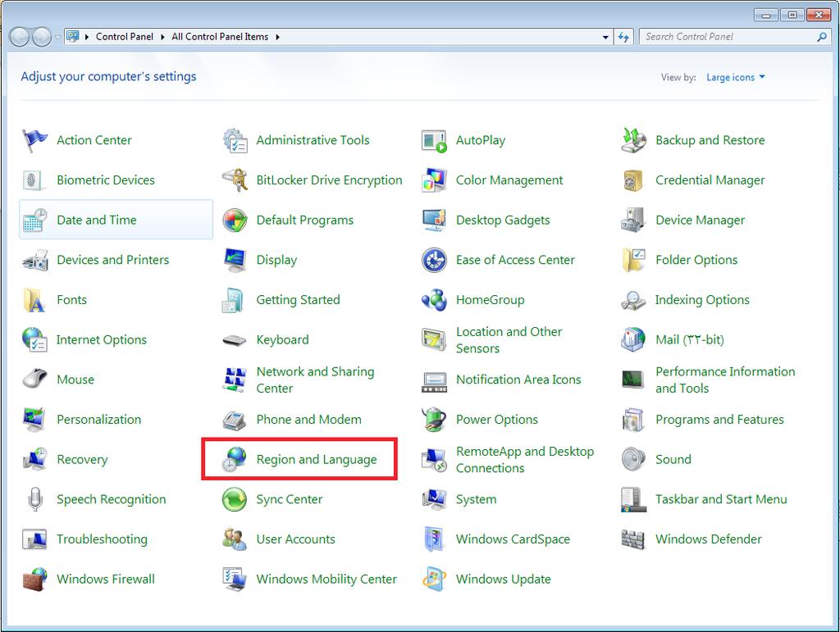Expand the arrow after All Control Panel Items
Image resolution: width=840 pixels, height=632 pixels.
(277, 37)
